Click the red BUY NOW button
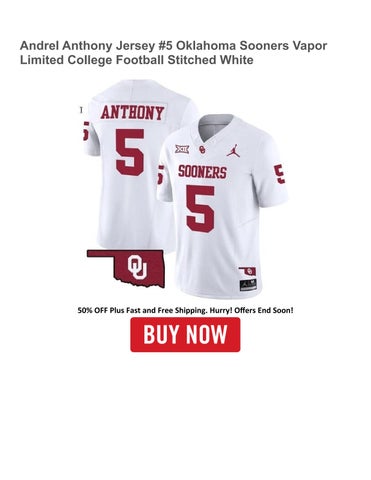This screenshot has width=371, height=480. pos(185,334)
